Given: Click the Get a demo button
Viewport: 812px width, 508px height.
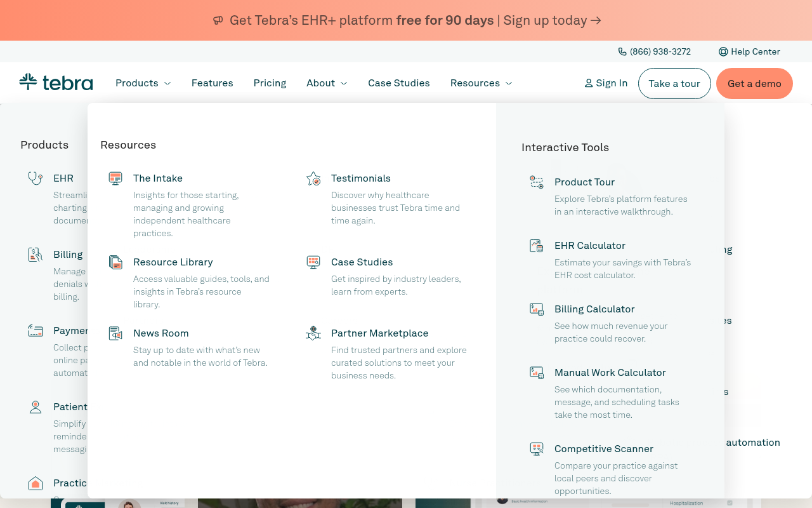Looking at the screenshot, I should [x=754, y=83].
